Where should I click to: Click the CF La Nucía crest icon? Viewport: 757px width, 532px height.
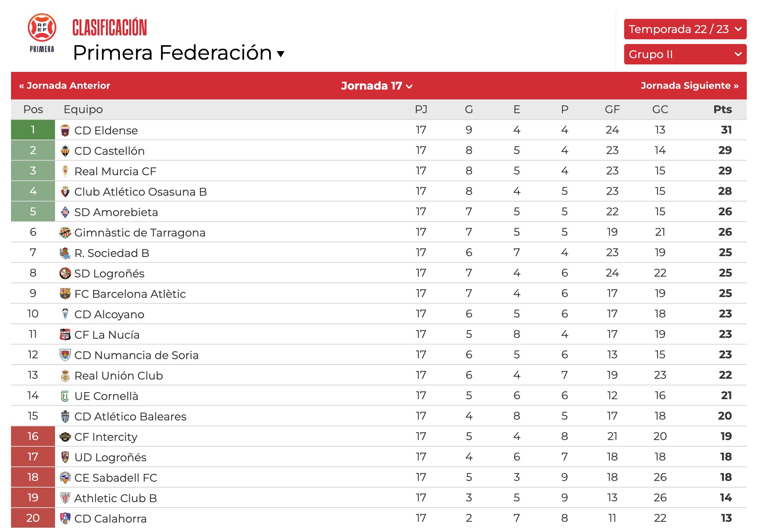pos(65,335)
